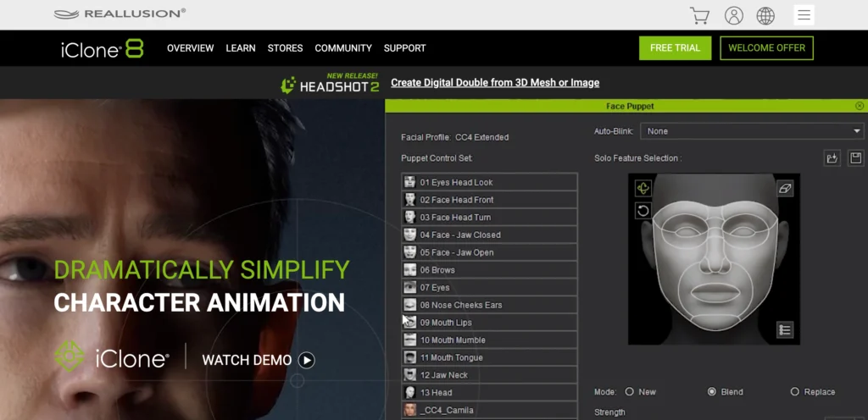868x420 pixels.
Task: Select 06 Brows control set
Action: 489,269
